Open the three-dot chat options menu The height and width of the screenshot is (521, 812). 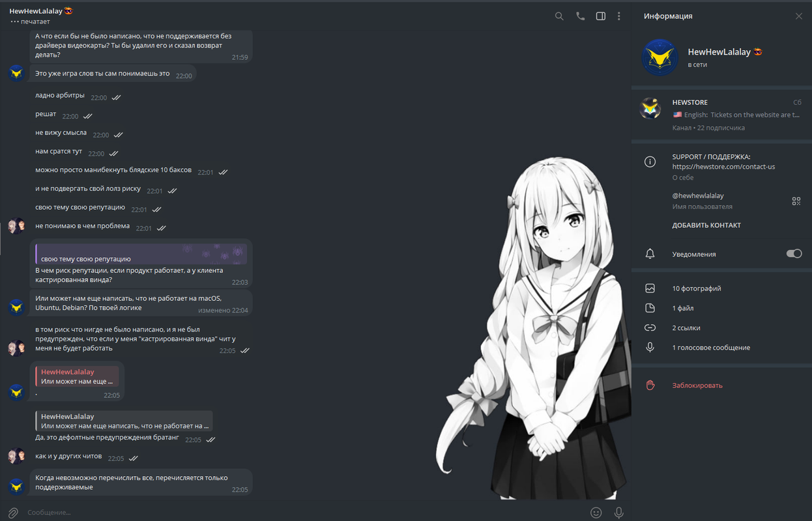tap(619, 16)
